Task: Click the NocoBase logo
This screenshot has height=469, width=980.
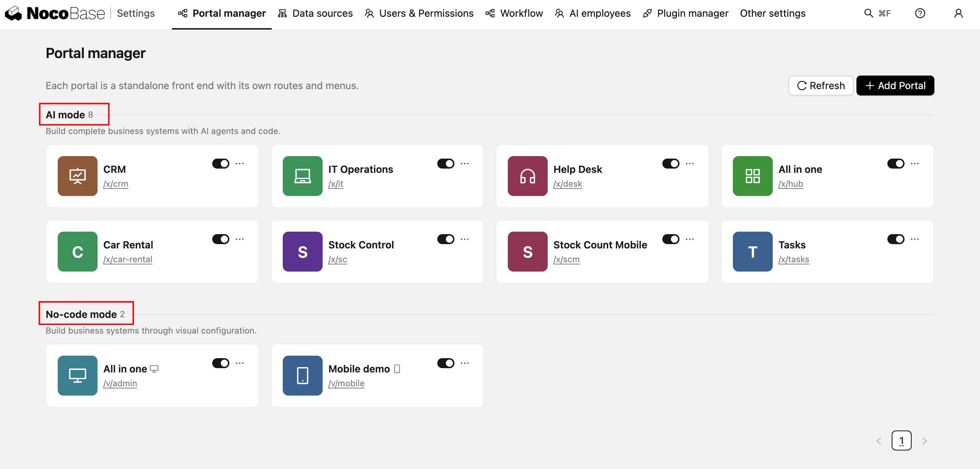Action: coord(55,13)
